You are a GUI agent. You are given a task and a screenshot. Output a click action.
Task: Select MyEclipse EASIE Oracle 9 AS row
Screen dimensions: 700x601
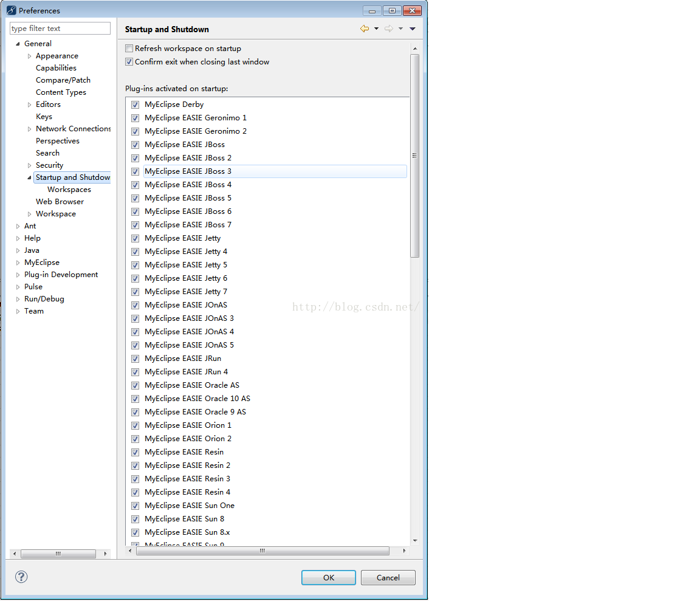click(x=195, y=412)
